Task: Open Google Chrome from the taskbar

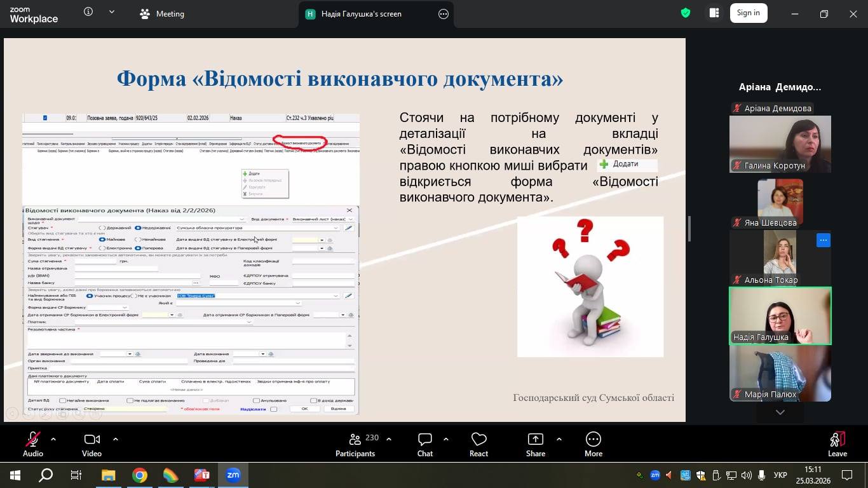Action: [139, 475]
